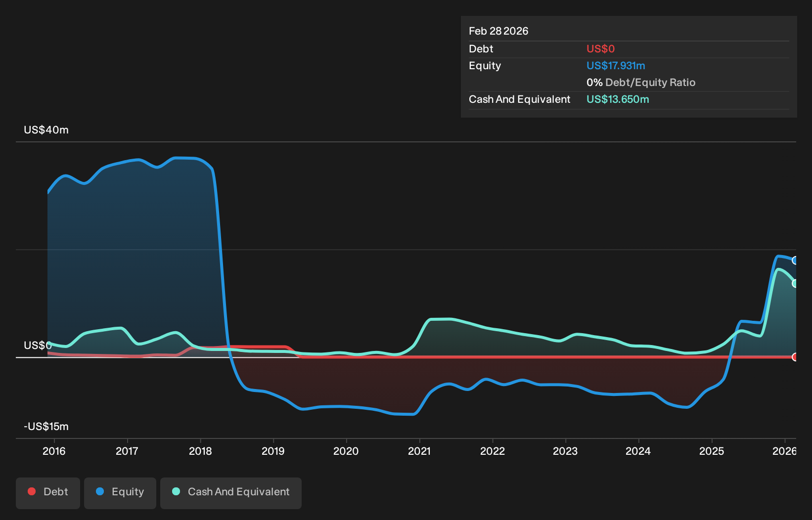Image resolution: width=812 pixels, height=520 pixels.
Task: Click the 2025 x-axis label
Action: tap(712, 451)
